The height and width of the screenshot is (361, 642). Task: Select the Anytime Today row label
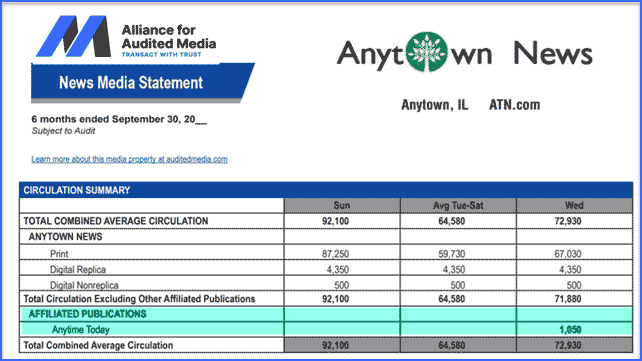click(x=81, y=329)
